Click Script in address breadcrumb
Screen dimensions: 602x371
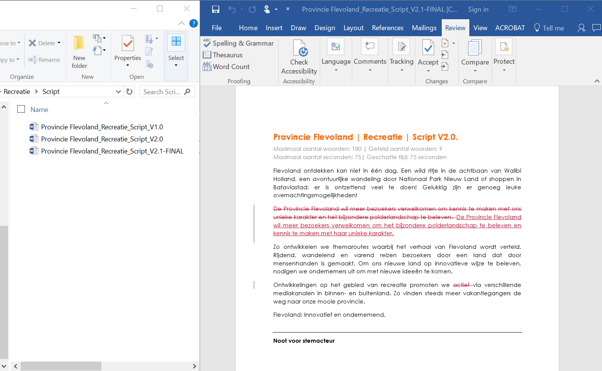tap(51, 91)
